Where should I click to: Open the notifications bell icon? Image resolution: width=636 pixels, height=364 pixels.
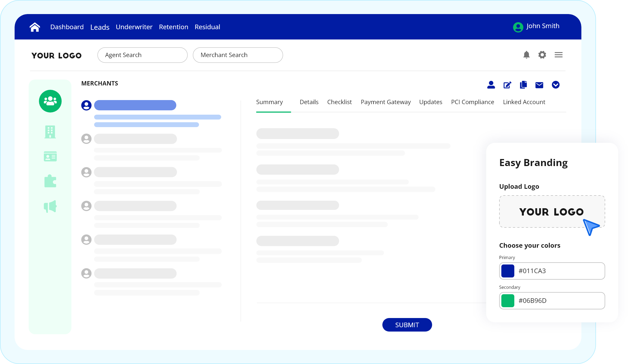click(x=526, y=55)
